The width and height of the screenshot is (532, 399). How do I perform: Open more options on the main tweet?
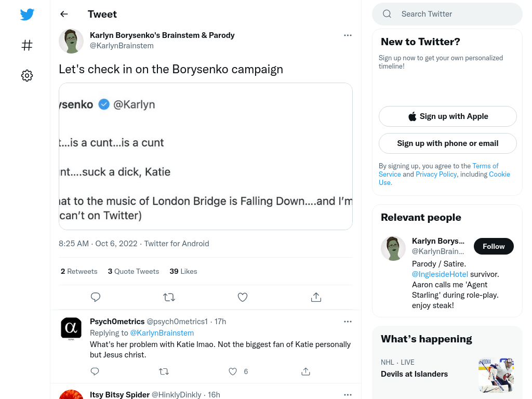pos(348,35)
